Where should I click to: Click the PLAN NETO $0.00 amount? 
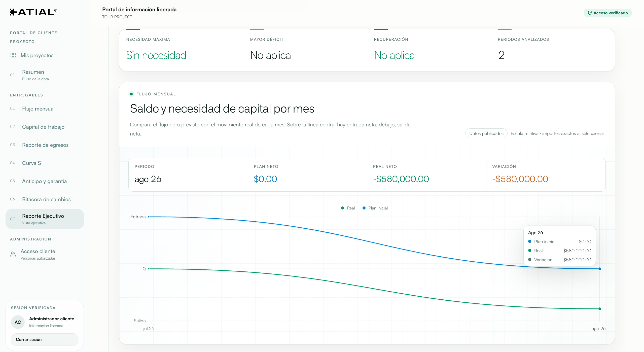pyautogui.click(x=265, y=179)
